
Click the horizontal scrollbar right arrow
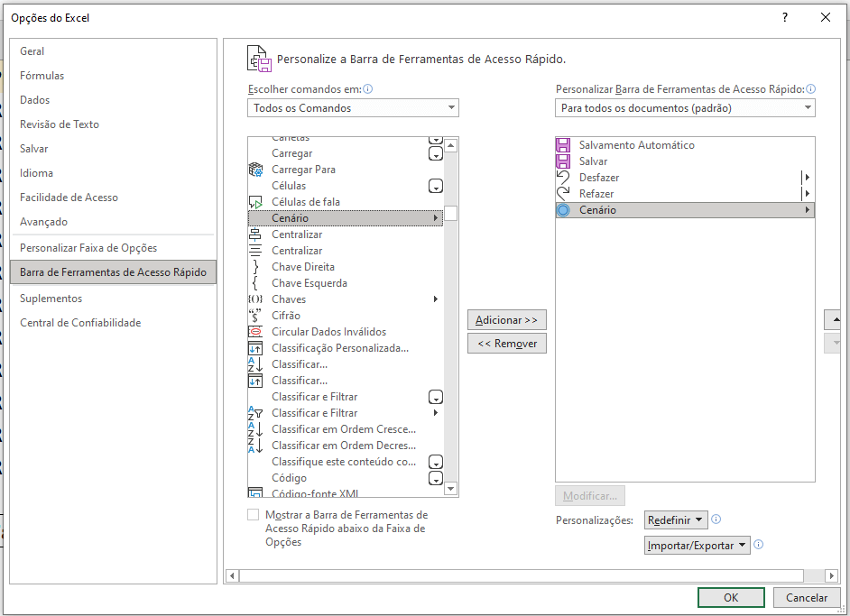coord(832,575)
